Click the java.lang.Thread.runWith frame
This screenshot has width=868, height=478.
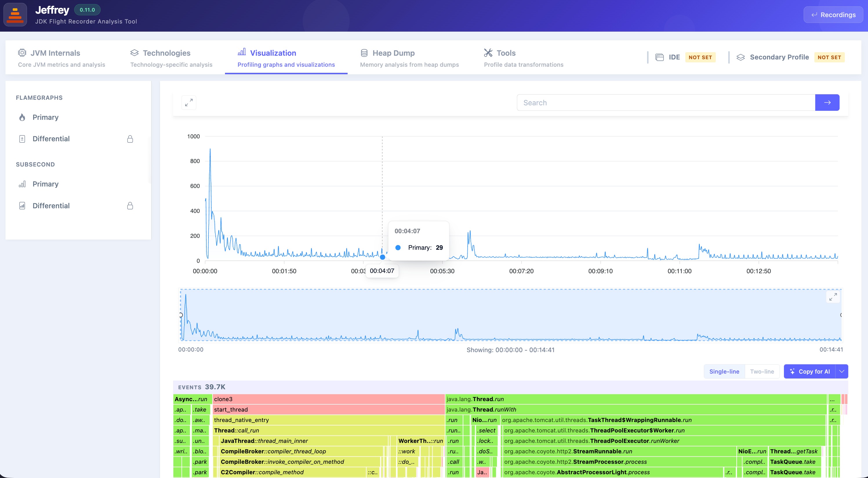click(636, 410)
